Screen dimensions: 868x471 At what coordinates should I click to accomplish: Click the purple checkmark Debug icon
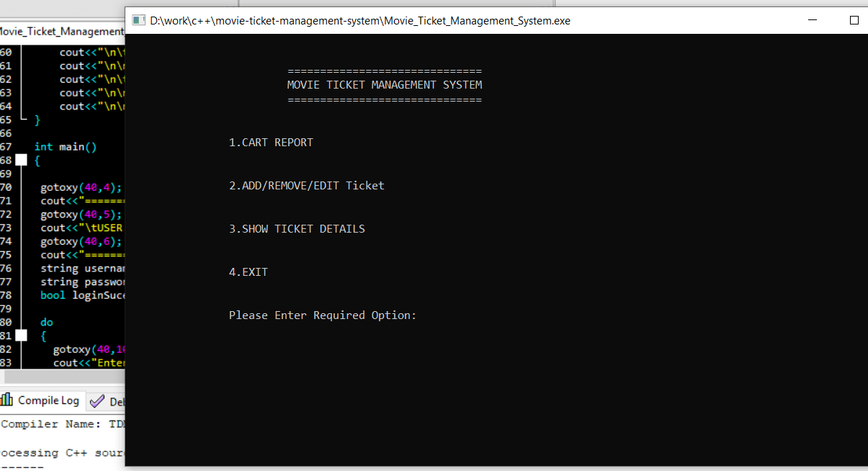click(x=96, y=400)
